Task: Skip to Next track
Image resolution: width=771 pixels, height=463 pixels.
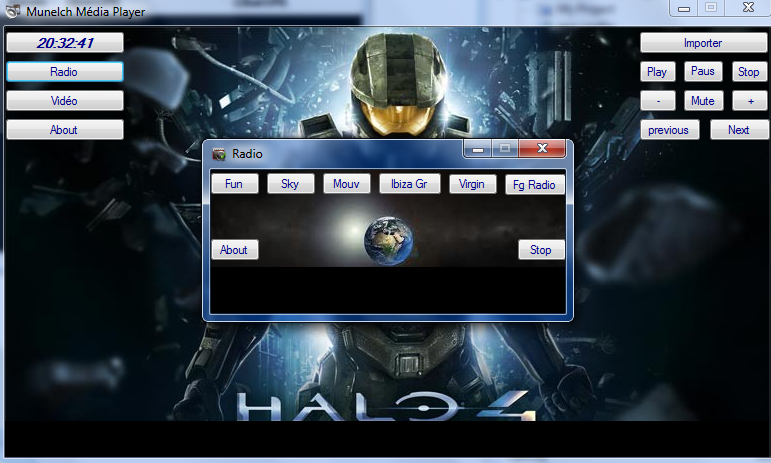Action: (739, 130)
